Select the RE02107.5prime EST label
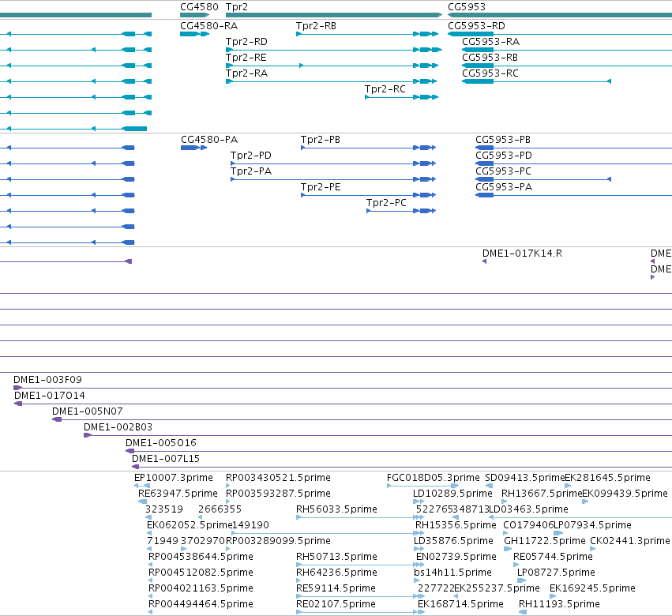 click(336, 604)
